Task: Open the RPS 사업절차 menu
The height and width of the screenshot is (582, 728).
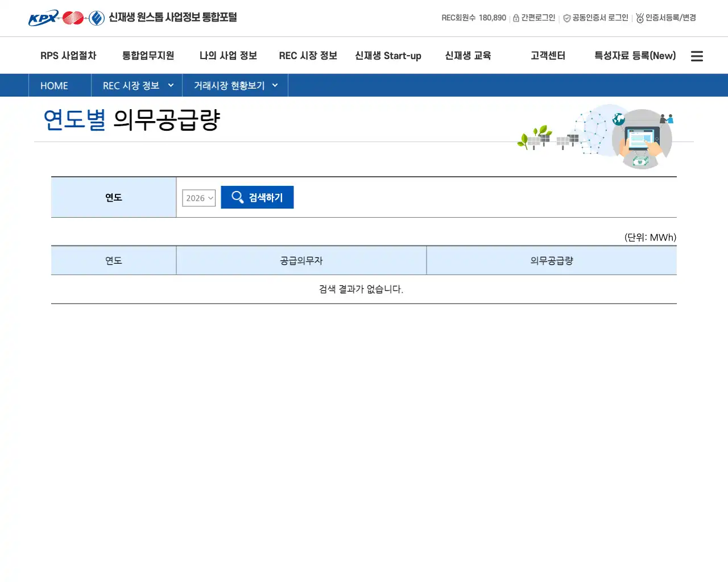Action: [68, 56]
